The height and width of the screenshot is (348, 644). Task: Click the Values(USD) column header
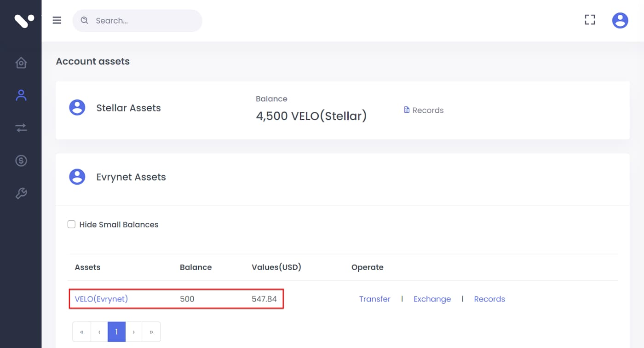[276, 267]
